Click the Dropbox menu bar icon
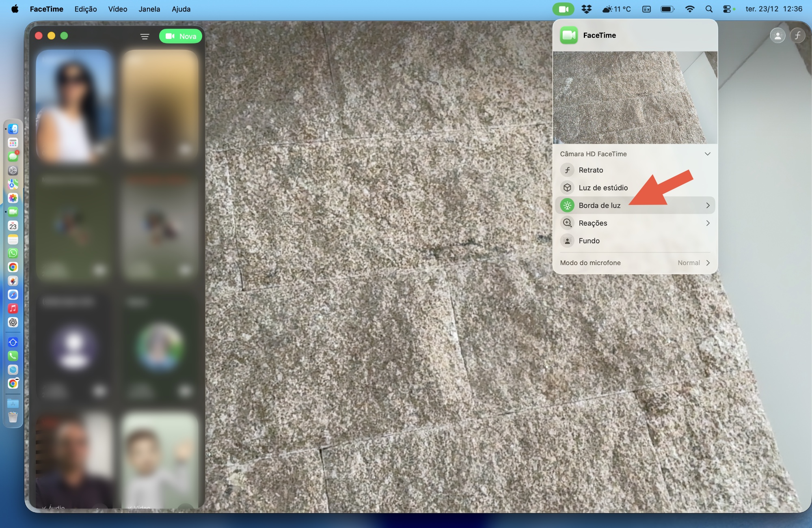Viewport: 812px width, 528px height. (586, 9)
